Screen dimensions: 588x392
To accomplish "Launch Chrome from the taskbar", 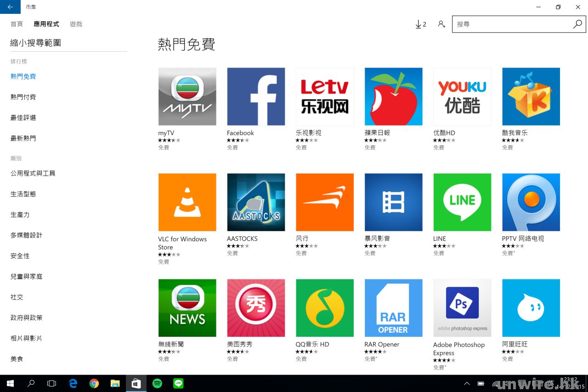I will tap(94, 383).
